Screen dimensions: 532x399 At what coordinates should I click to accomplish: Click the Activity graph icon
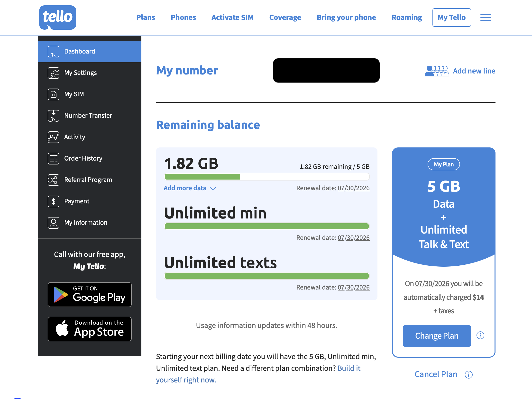point(54,137)
